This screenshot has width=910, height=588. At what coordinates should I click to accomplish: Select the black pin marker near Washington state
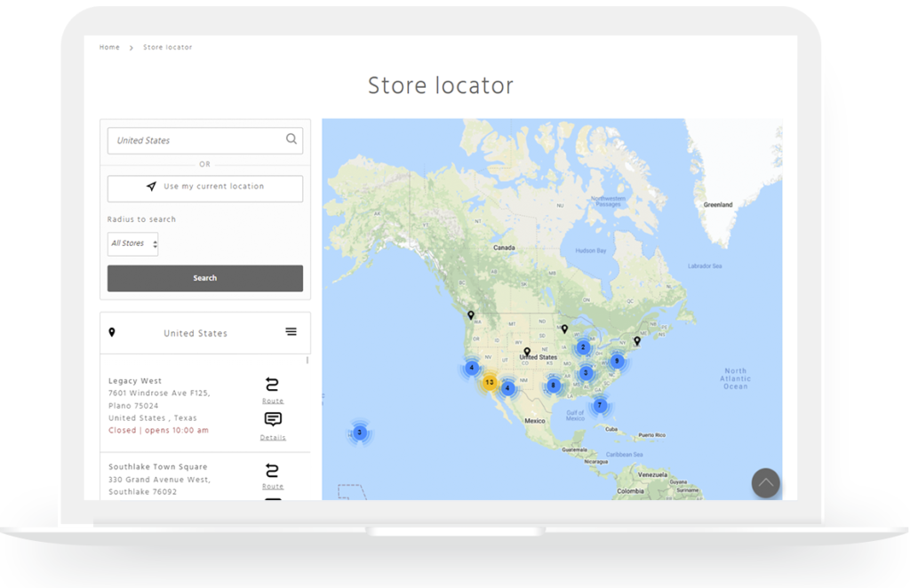tap(471, 315)
